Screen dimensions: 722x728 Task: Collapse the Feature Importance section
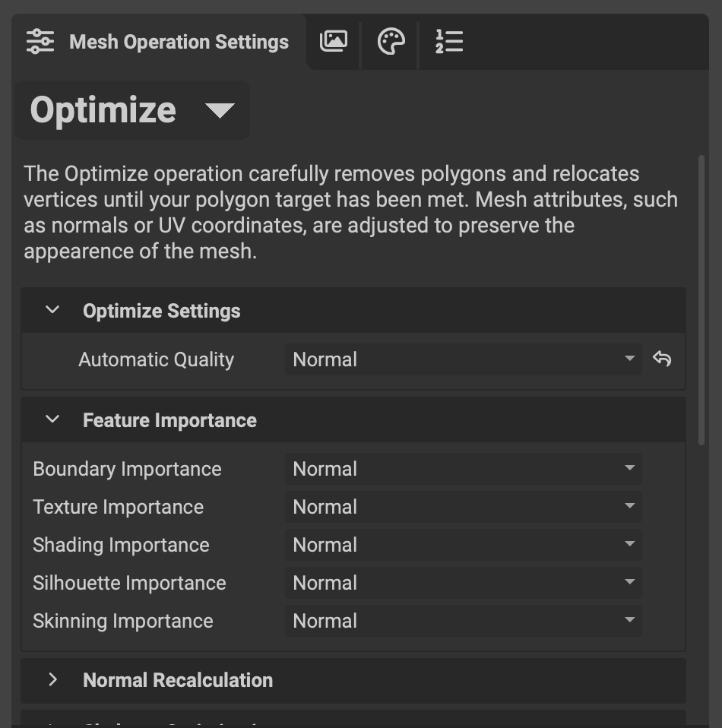51,419
